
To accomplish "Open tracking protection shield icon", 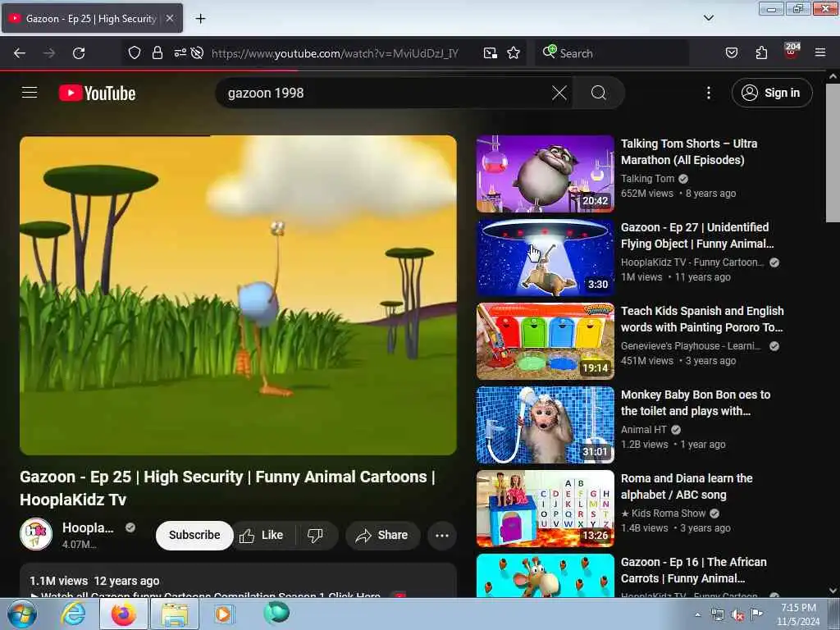I will point(134,52).
